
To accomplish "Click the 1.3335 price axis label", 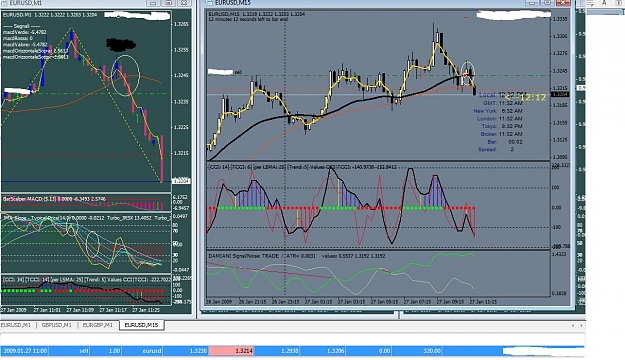I will click(x=560, y=19).
